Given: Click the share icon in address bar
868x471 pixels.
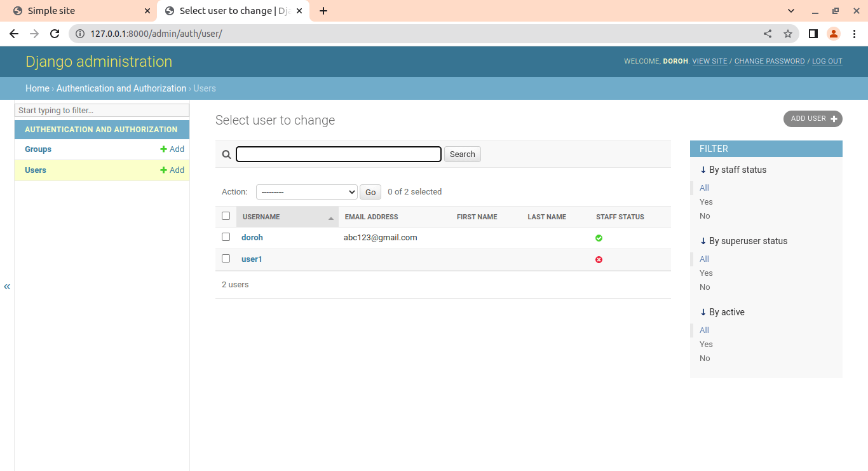Looking at the screenshot, I should pyautogui.click(x=768, y=34).
